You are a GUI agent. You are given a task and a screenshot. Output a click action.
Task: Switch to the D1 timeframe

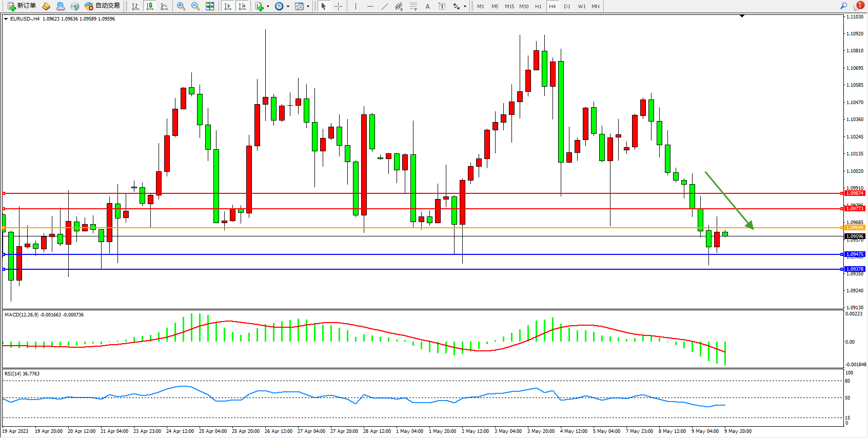[567, 6]
